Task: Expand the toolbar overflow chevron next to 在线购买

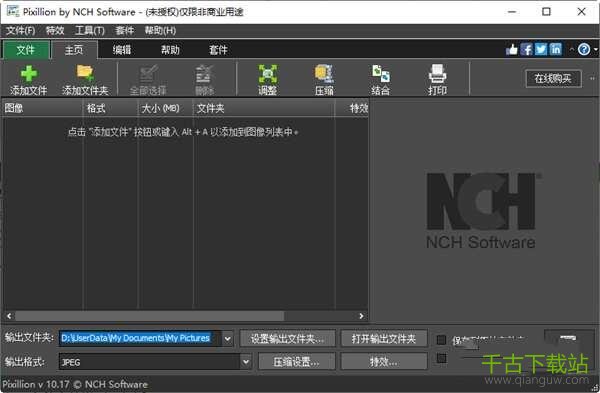Action: pyautogui.click(x=593, y=78)
